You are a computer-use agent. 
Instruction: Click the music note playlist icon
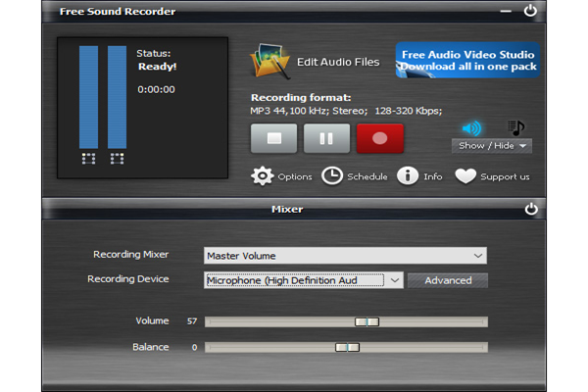click(x=515, y=128)
